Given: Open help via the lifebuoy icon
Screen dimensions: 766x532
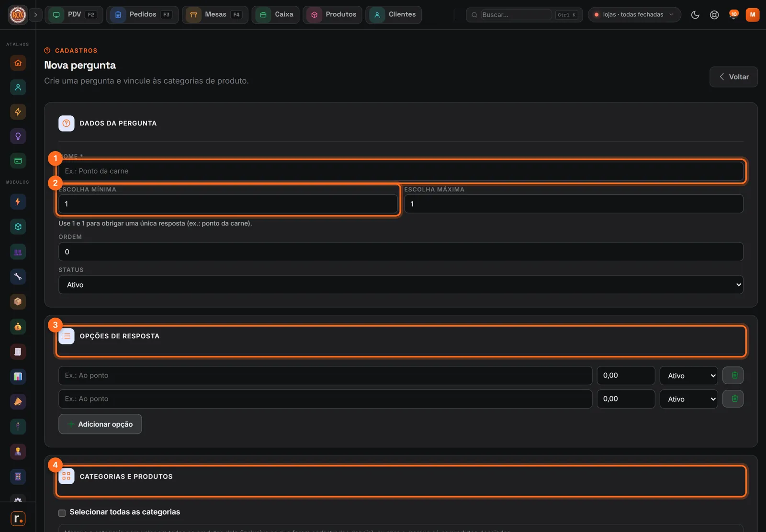Looking at the screenshot, I should [x=714, y=15].
